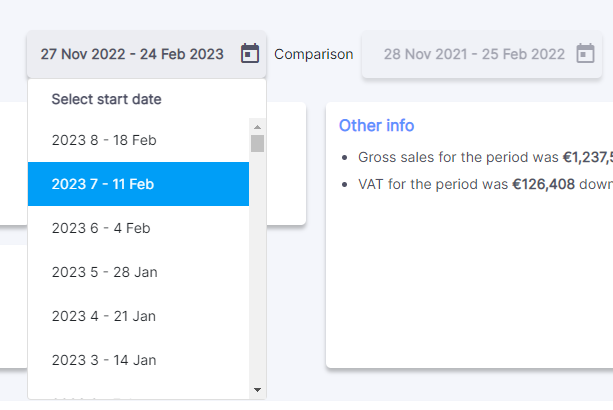The image size is (613, 410).
Task: Click the dropdown list scroll up arrow
Action: [257, 127]
